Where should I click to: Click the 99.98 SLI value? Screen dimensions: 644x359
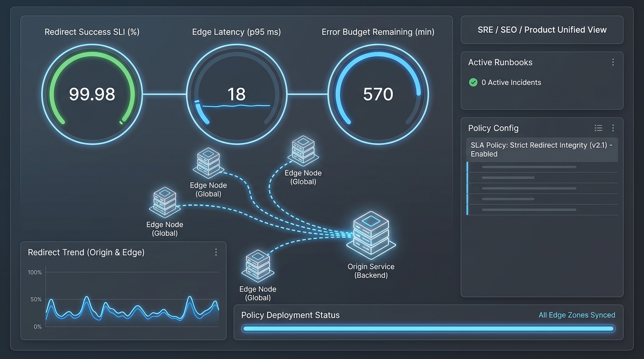coord(92,94)
